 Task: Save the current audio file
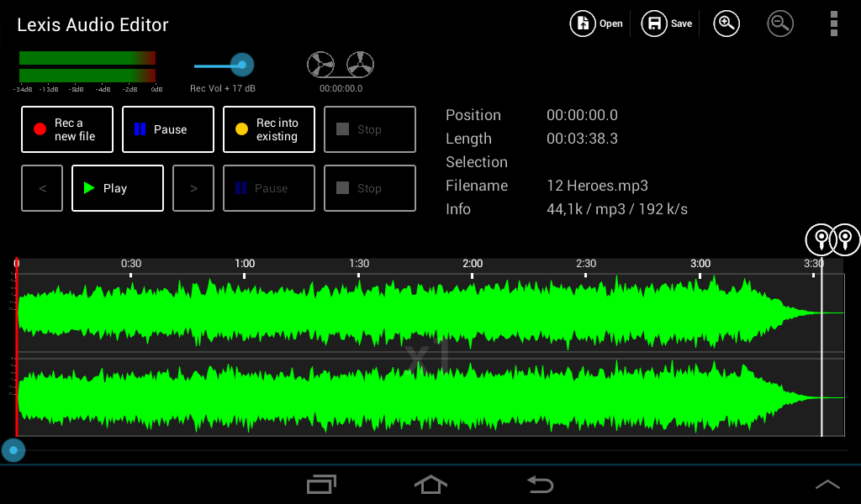(668, 24)
